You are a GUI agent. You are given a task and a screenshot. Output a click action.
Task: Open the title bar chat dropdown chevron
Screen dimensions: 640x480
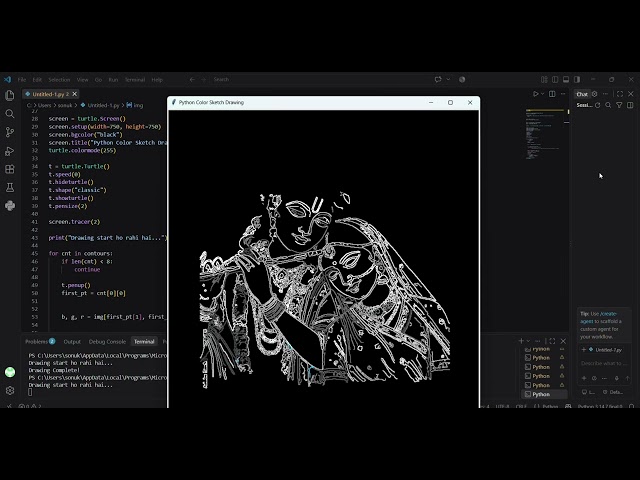(x=448, y=80)
